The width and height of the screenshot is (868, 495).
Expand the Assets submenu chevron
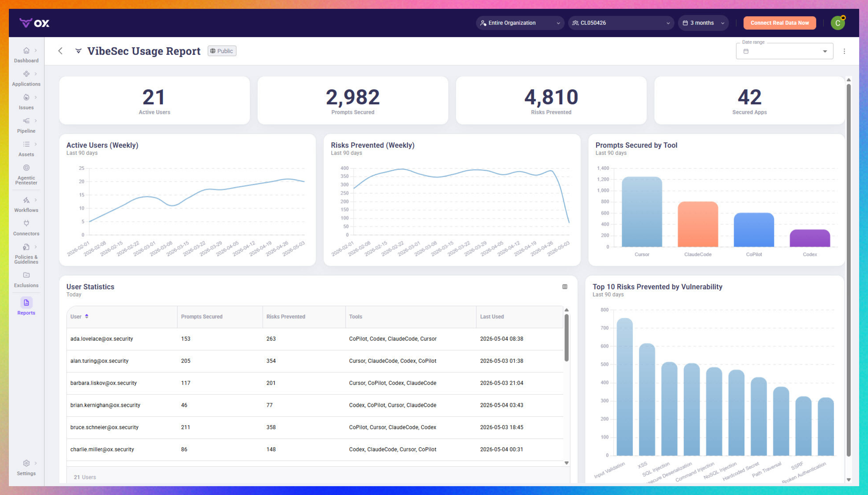tap(36, 144)
